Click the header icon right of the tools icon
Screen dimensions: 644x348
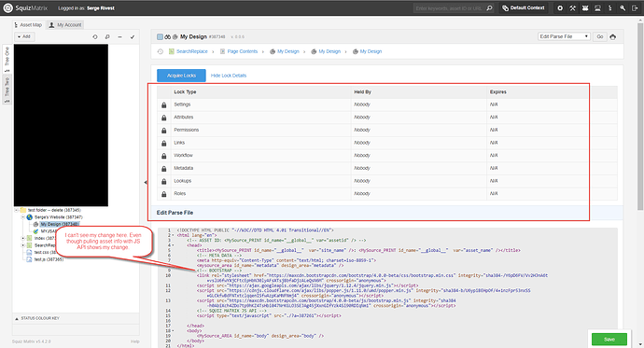[585, 7]
